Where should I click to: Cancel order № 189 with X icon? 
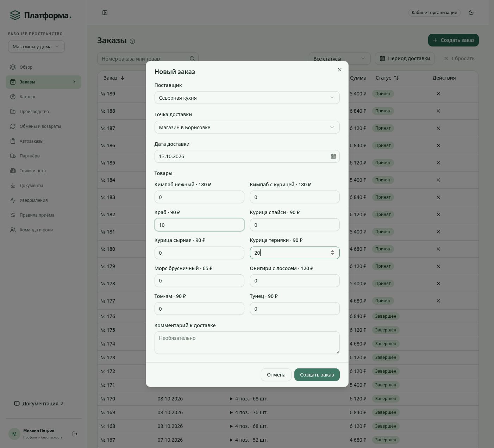(x=438, y=94)
